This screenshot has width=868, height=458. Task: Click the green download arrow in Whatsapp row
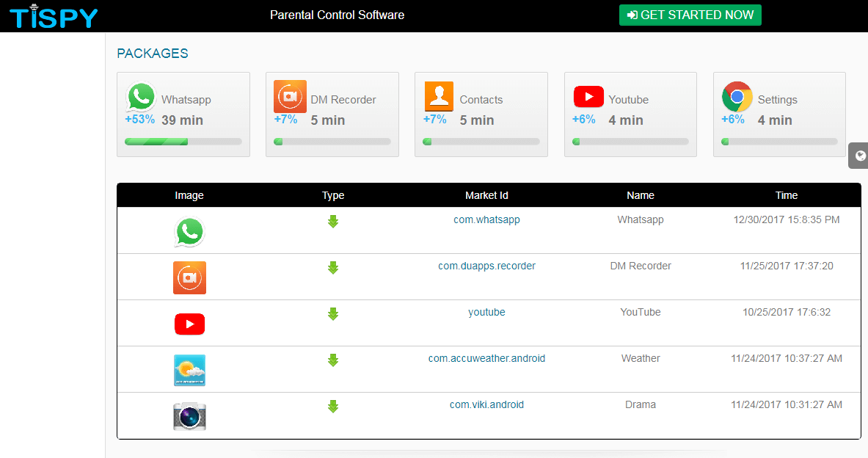pyautogui.click(x=332, y=222)
